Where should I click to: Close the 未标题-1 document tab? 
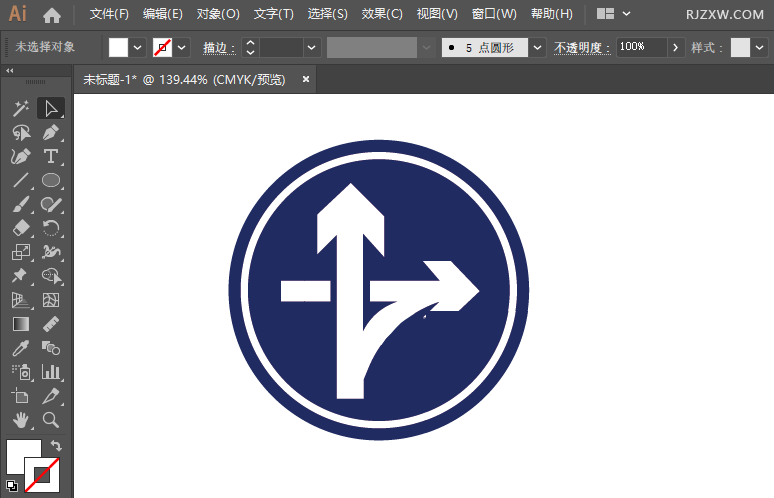click(306, 79)
